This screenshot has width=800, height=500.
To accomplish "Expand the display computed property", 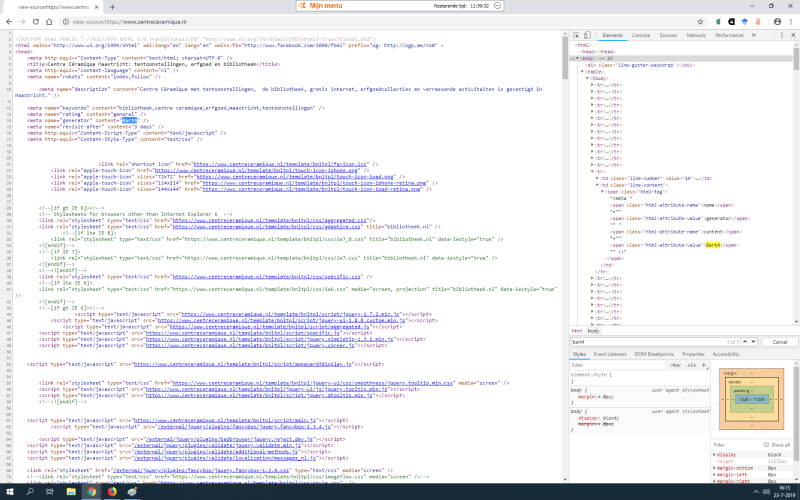I will click(716, 454).
